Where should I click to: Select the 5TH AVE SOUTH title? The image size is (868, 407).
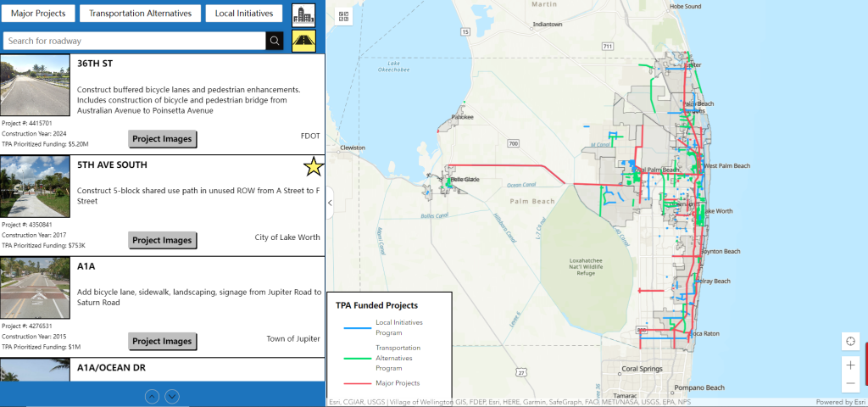[x=112, y=165]
